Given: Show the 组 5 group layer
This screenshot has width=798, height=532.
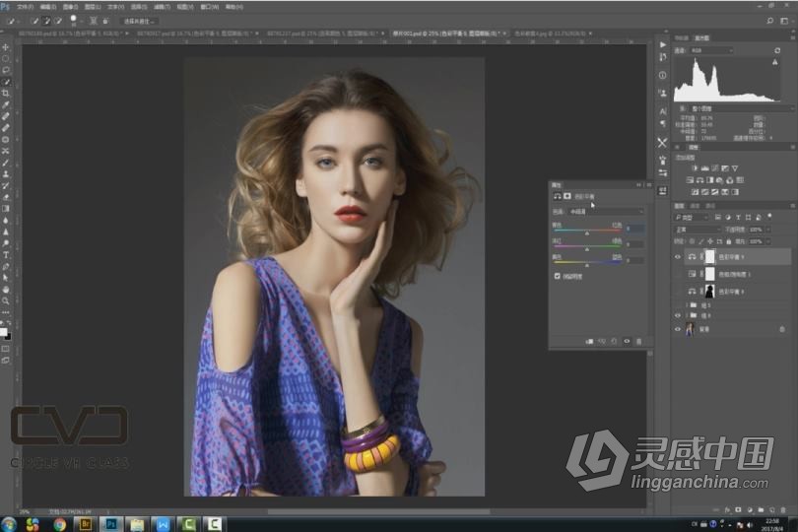Looking at the screenshot, I should coord(678,305).
